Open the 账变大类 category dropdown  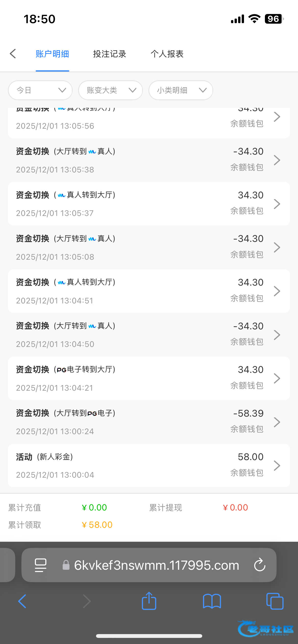pyautogui.click(x=111, y=90)
